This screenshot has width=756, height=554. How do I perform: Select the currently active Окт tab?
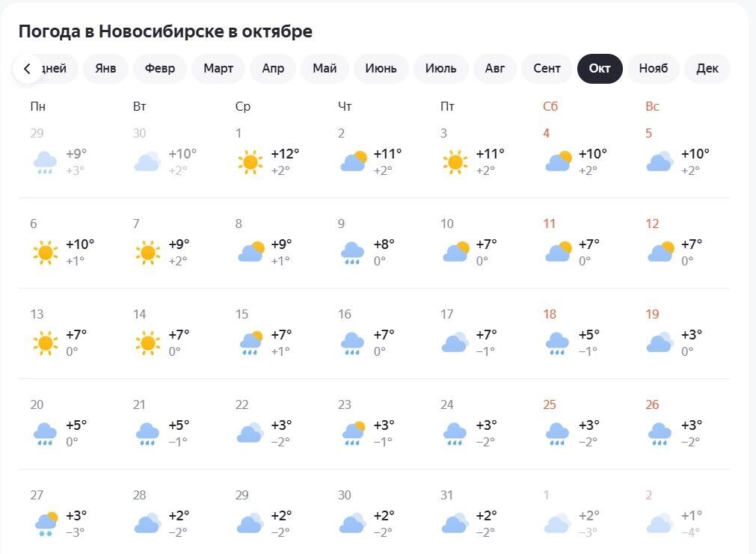(600, 69)
